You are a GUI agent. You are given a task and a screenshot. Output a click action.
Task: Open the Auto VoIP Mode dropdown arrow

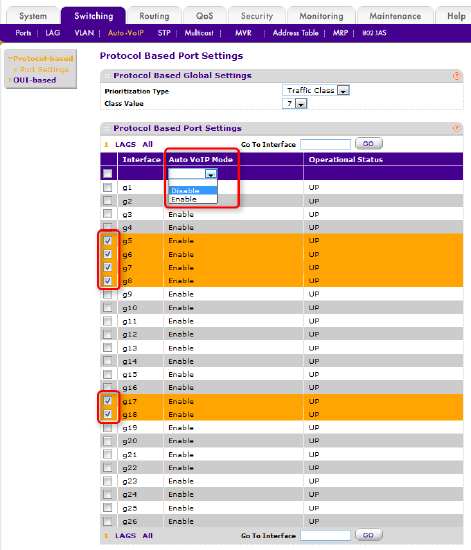pos(211,174)
